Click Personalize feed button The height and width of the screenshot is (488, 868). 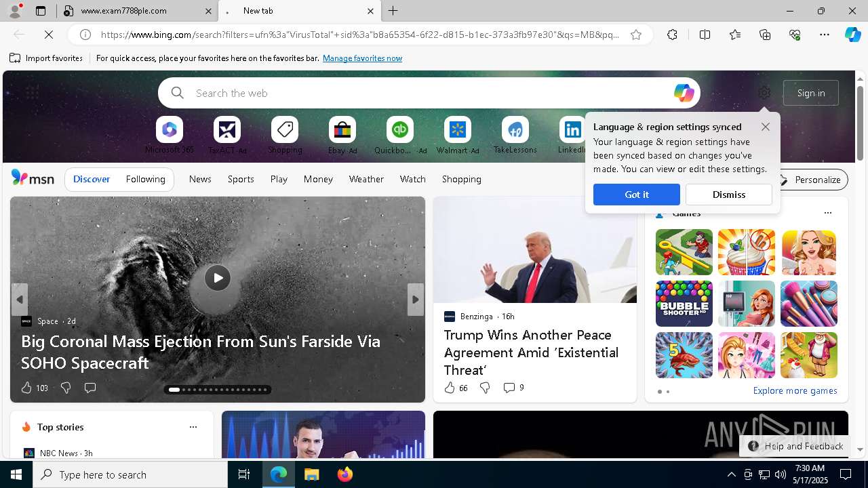pos(810,180)
